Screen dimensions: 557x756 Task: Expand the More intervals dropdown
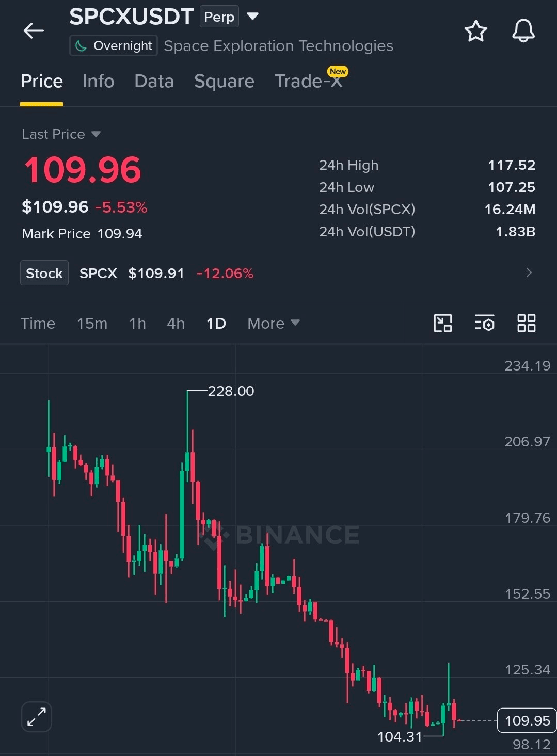click(x=274, y=324)
